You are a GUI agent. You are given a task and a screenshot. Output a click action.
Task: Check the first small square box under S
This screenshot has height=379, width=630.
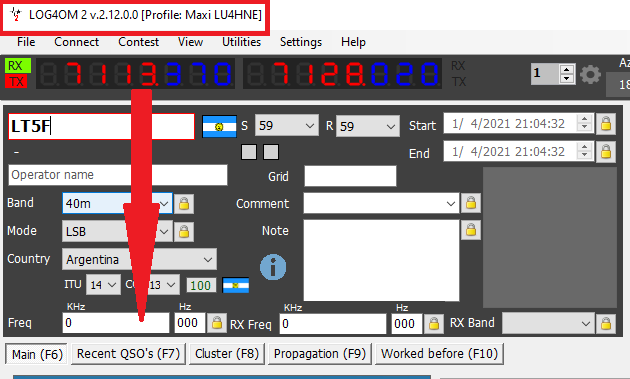(249, 152)
